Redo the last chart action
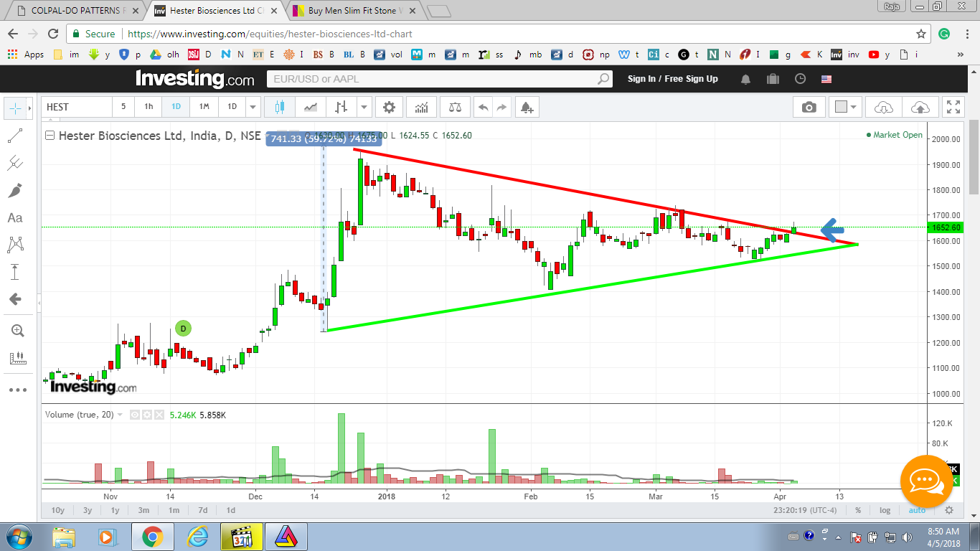980x551 pixels. 501,107
